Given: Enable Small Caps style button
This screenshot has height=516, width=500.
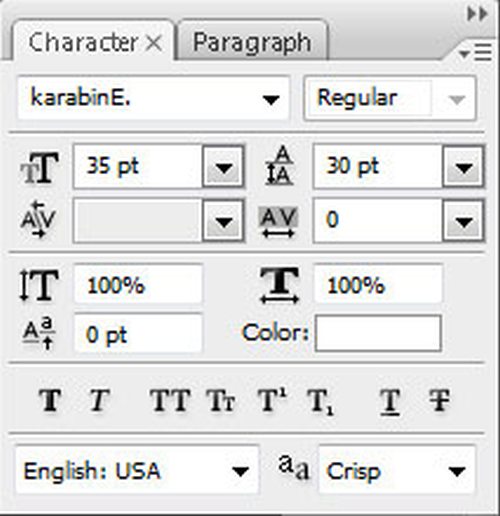Looking at the screenshot, I should [x=221, y=400].
